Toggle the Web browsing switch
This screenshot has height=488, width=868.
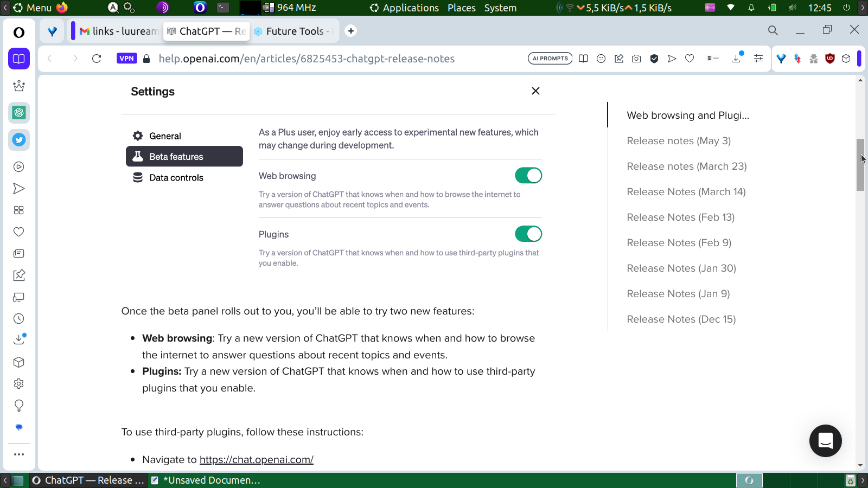pos(528,176)
